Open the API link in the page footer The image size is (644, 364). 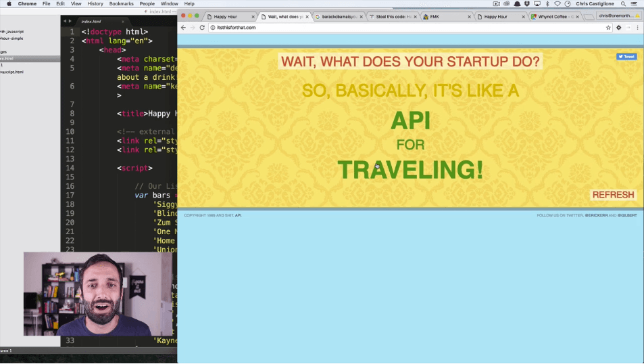tap(239, 216)
